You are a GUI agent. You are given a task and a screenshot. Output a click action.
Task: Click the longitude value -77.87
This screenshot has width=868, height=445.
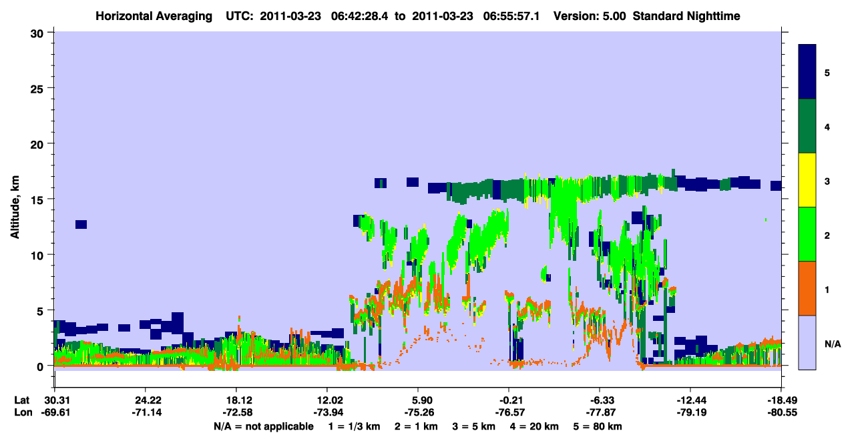coord(600,412)
